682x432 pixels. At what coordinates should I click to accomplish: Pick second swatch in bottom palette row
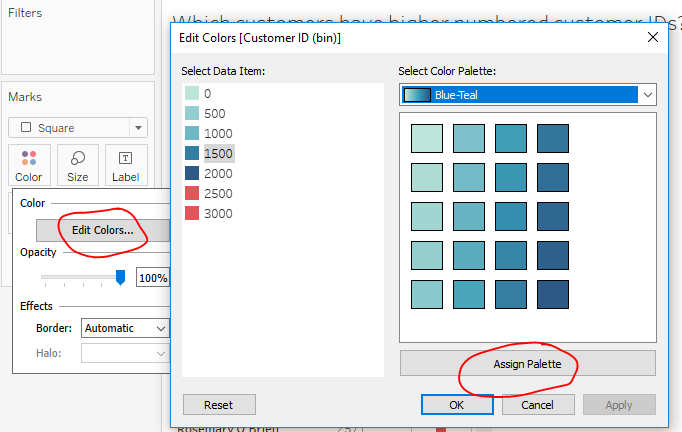coord(469,295)
